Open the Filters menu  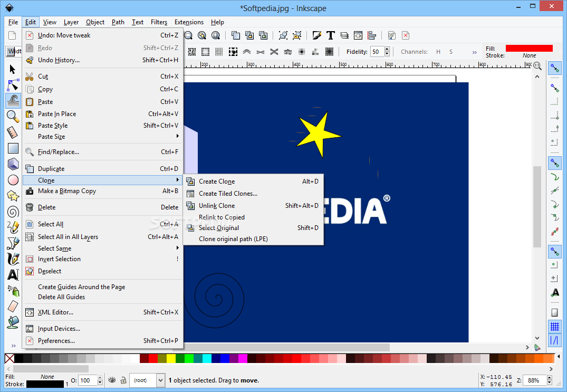159,22
